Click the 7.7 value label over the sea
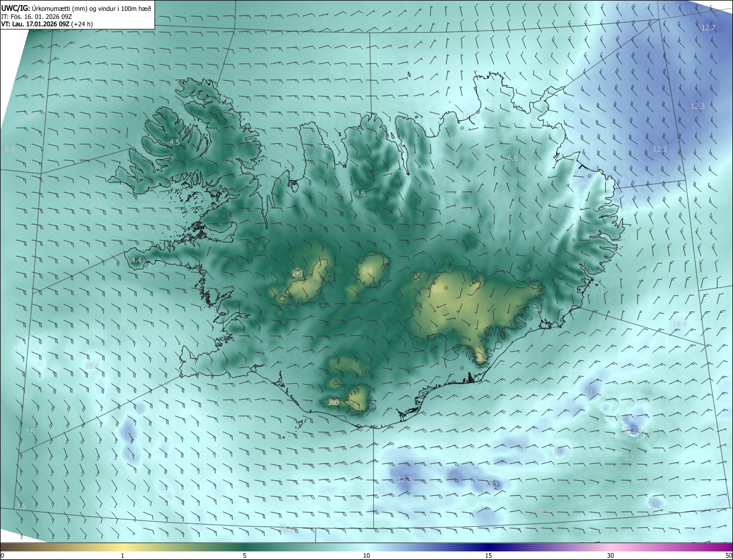 coord(629,458)
